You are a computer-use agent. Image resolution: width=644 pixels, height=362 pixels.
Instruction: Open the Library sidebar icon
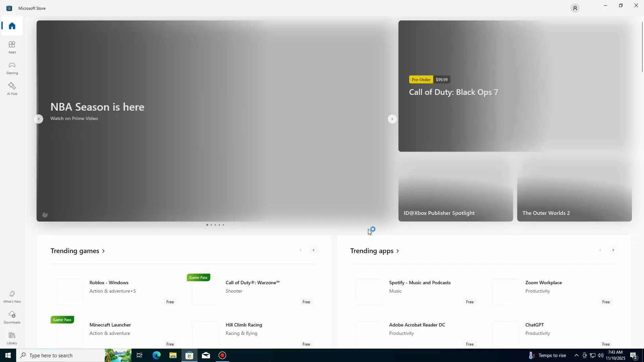tap(12, 338)
